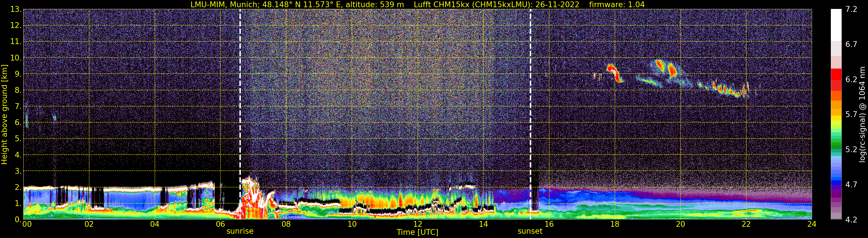
Task: Click the x-axis tick label '24'
Action: 811,224
